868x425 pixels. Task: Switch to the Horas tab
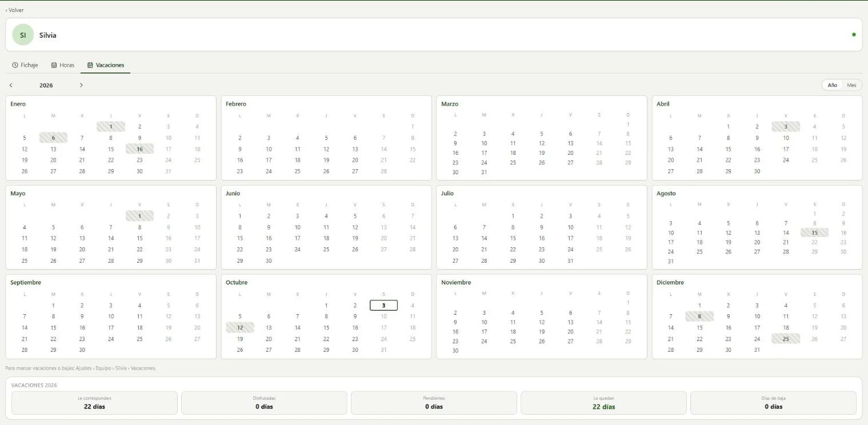(63, 65)
